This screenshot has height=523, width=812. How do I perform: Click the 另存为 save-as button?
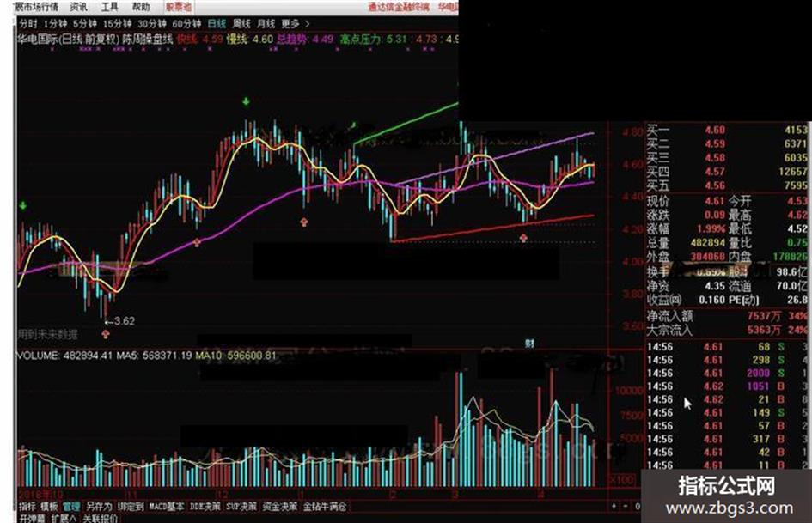coord(99,507)
